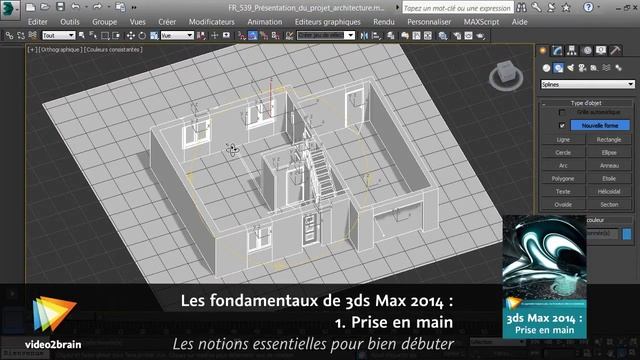Open the Outils menu
The width and height of the screenshot is (640, 360).
70,22
